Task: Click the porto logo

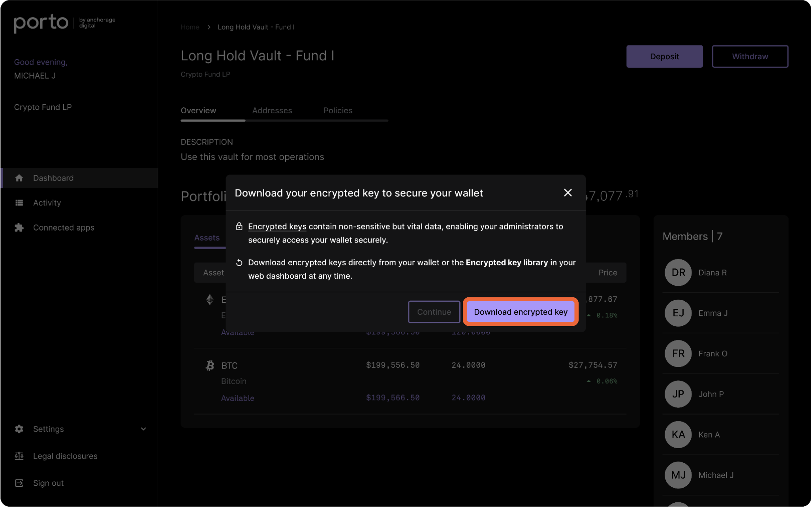Action: click(41, 23)
